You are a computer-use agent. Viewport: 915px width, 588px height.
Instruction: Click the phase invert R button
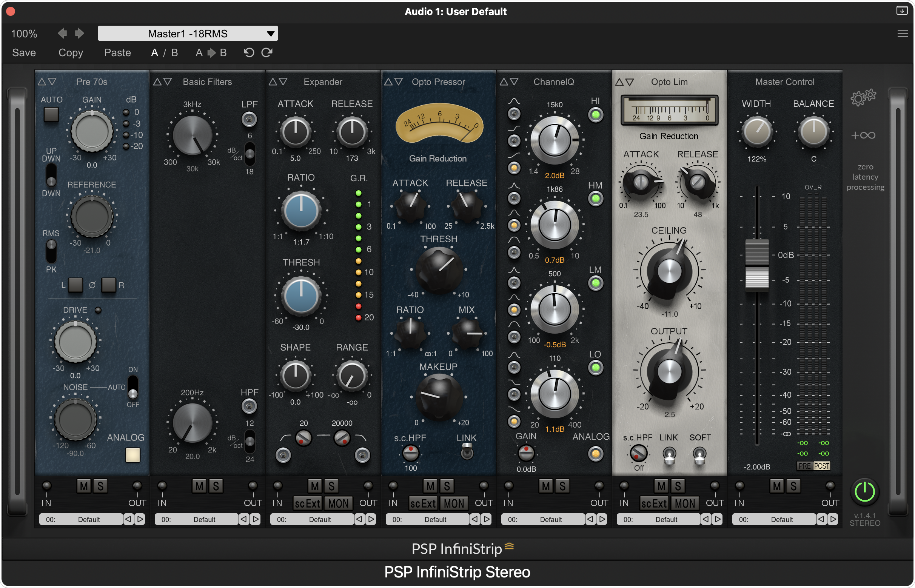pyautogui.click(x=108, y=285)
